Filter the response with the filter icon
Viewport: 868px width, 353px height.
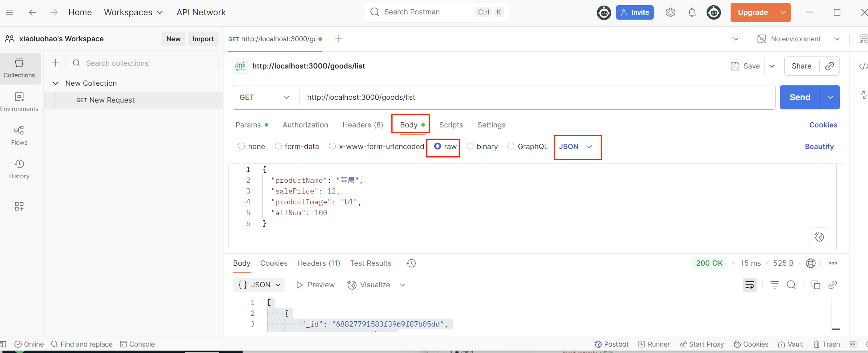point(775,285)
